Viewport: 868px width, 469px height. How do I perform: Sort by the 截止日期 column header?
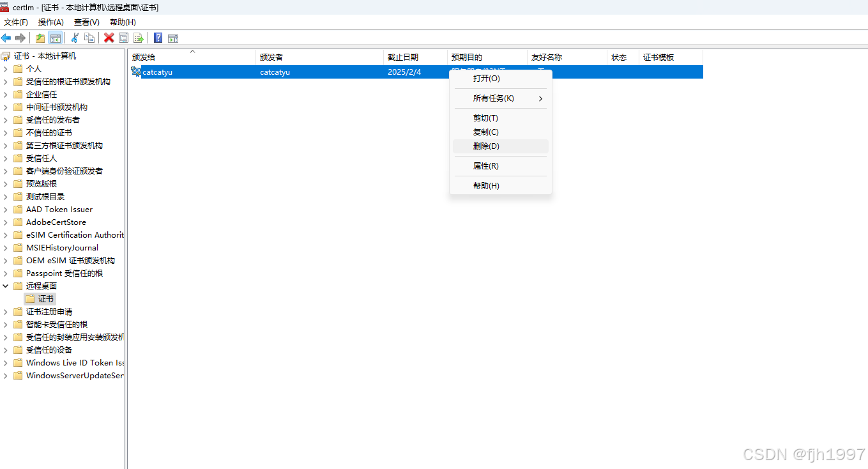pyautogui.click(x=415, y=58)
